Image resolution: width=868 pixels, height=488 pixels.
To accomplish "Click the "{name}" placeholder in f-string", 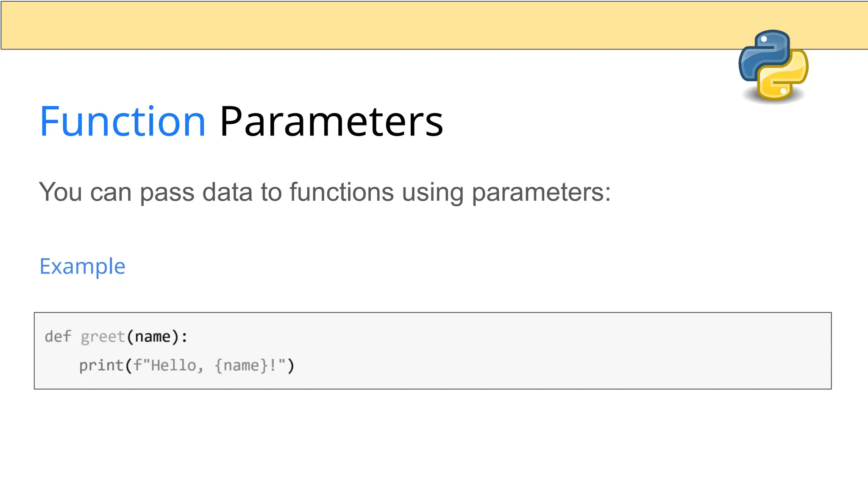I will [241, 365].
